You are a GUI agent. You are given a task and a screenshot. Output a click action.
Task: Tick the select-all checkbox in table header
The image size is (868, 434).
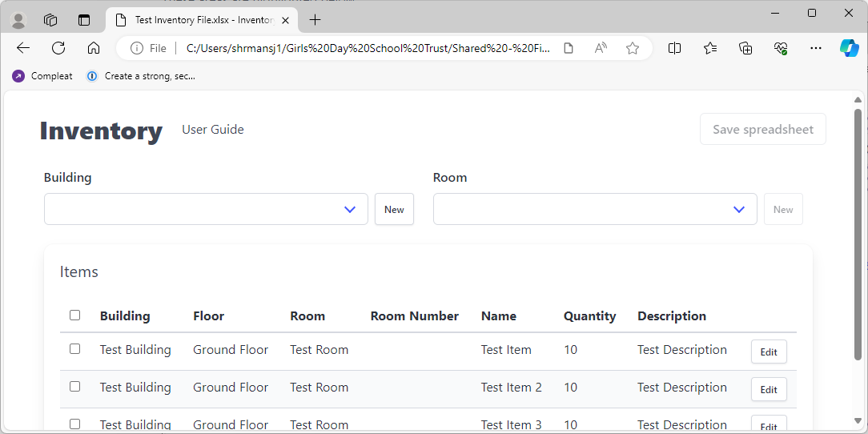[75, 315]
